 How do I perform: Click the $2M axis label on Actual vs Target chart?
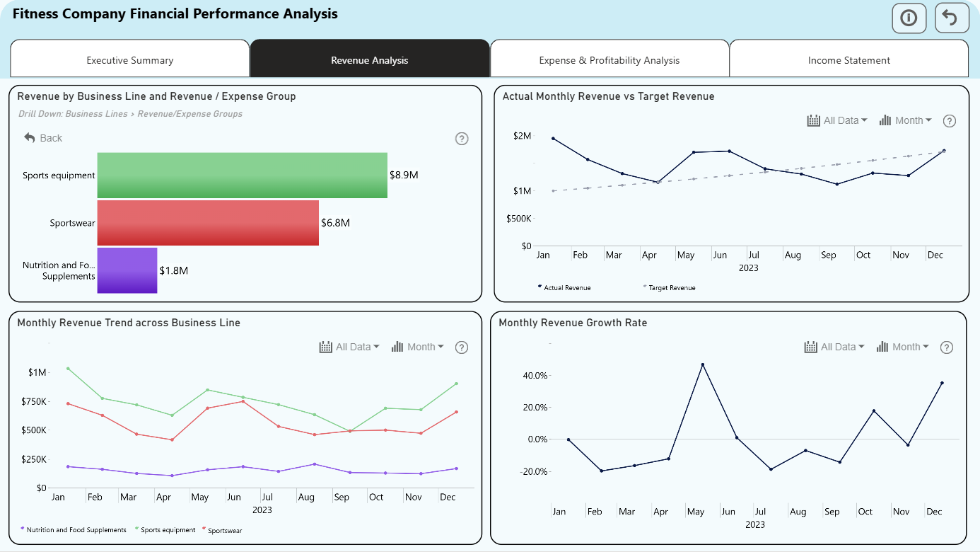[x=523, y=136]
